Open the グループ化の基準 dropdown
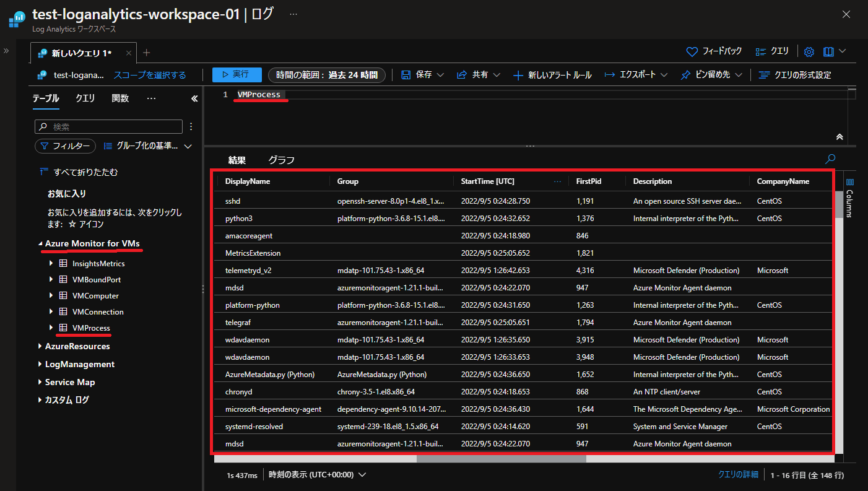Image resolution: width=868 pixels, height=491 pixels. point(148,146)
